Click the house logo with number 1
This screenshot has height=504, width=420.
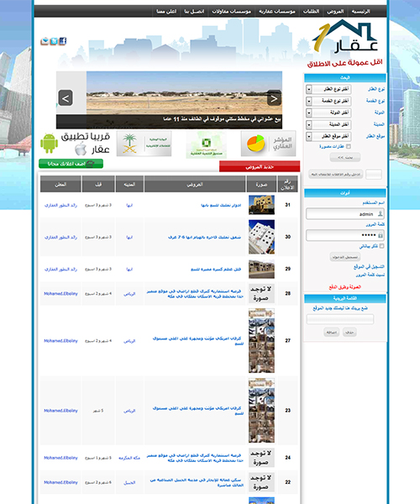(x=345, y=36)
